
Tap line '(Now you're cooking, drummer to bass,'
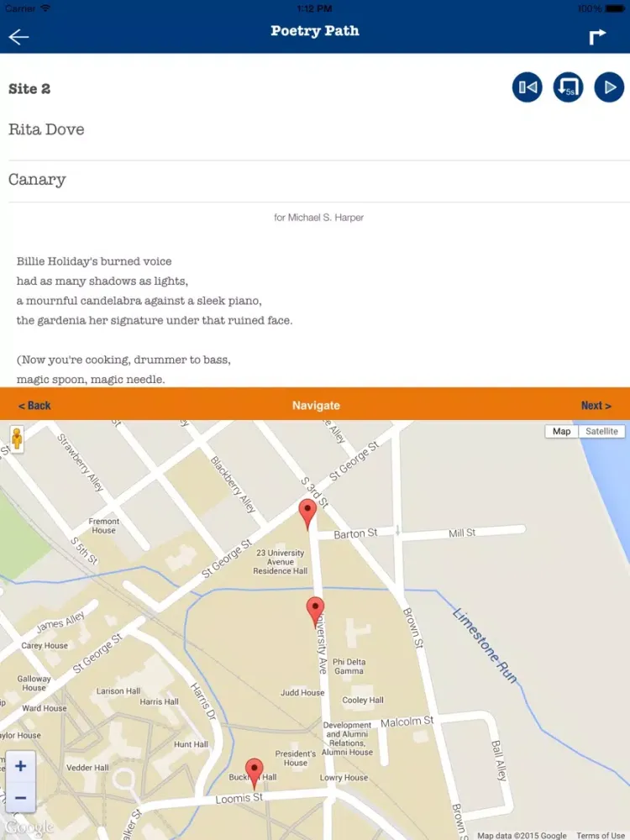pyautogui.click(x=123, y=360)
